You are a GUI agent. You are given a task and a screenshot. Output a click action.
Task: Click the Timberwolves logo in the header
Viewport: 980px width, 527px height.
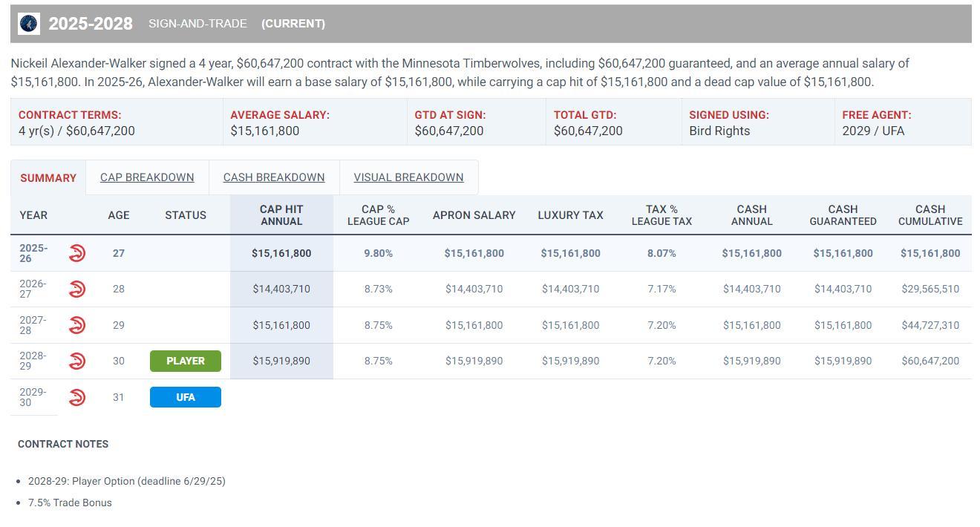tap(29, 24)
